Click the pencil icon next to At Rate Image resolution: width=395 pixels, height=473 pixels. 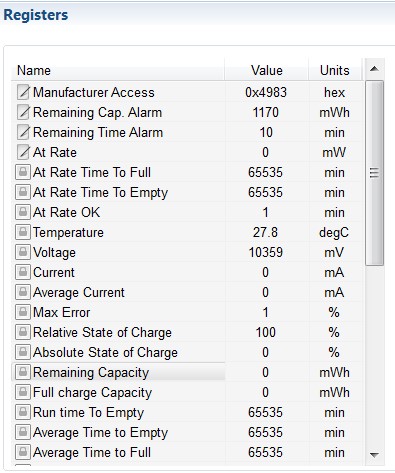tap(23, 152)
